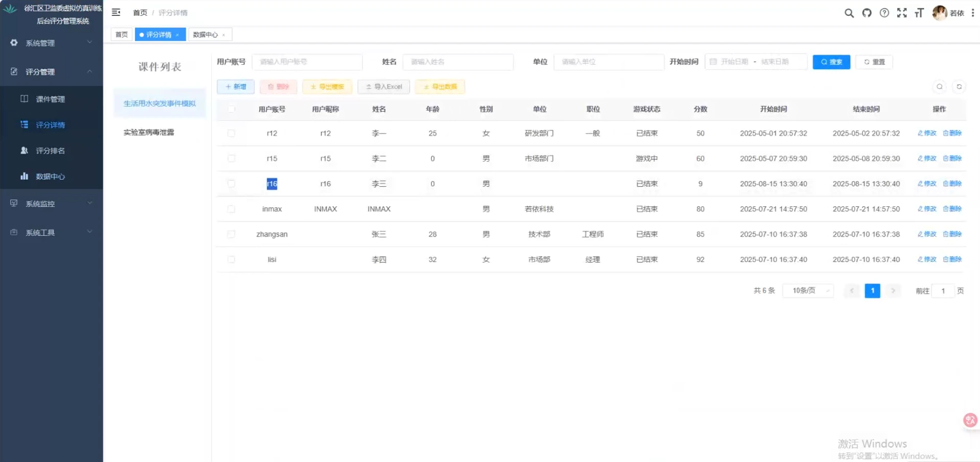Go to next page arrow

[893, 290]
